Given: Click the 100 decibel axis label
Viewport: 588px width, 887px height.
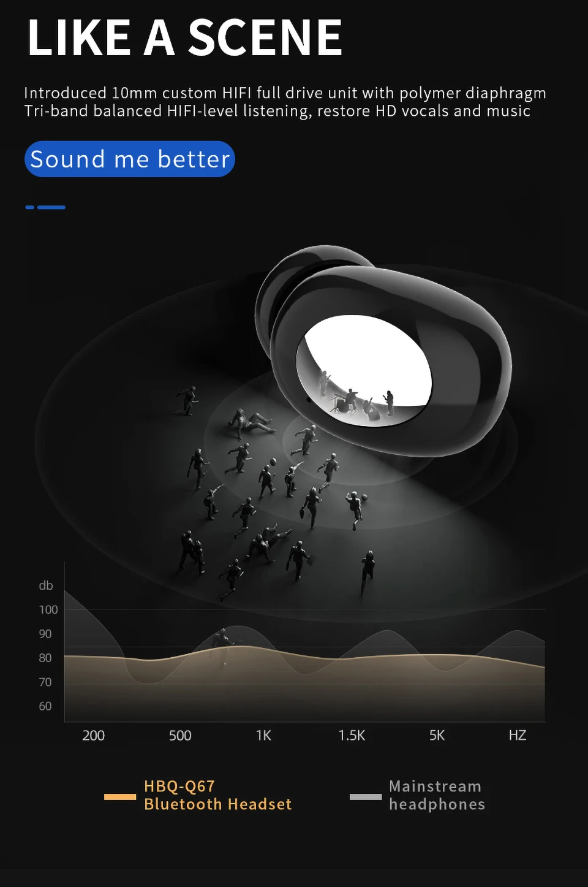Looking at the screenshot, I should pos(48,609).
